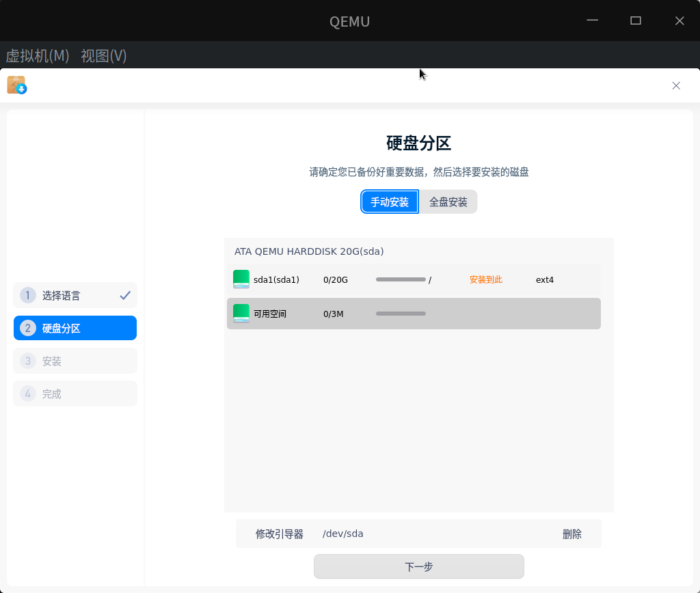Open the 视图(V) menu
The height and width of the screenshot is (593, 700).
104,56
